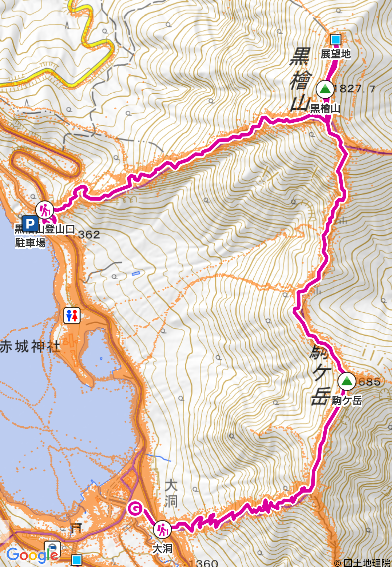Viewport: 392px width, 567px height.
Task: Click the blue square marker beside Google logo
Action: (x=76, y=560)
